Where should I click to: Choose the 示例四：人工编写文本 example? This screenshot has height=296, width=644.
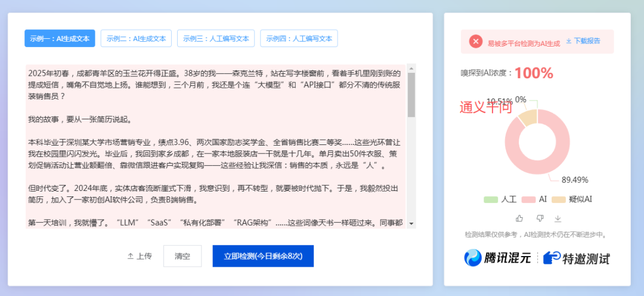pyautogui.click(x=299, y=39)
